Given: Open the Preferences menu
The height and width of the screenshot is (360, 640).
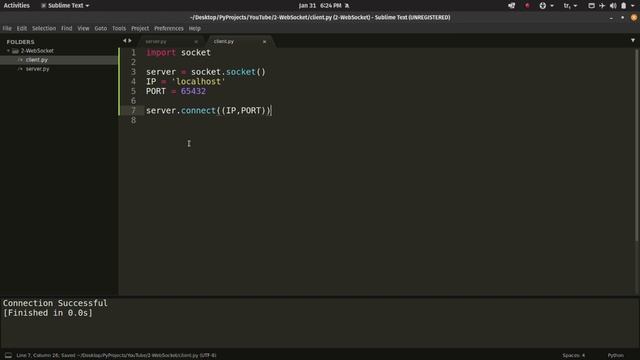Looking at the screenshot, I should (x=169, y=29).
